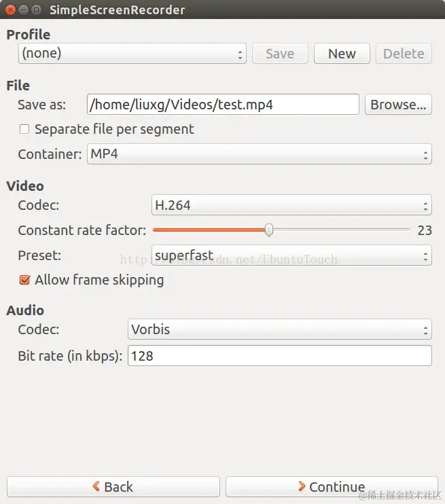Click the Bit rate (in kbps): label
Image resolution: width=445 pixels, height=504 pixels.
(x=70, y=356)
